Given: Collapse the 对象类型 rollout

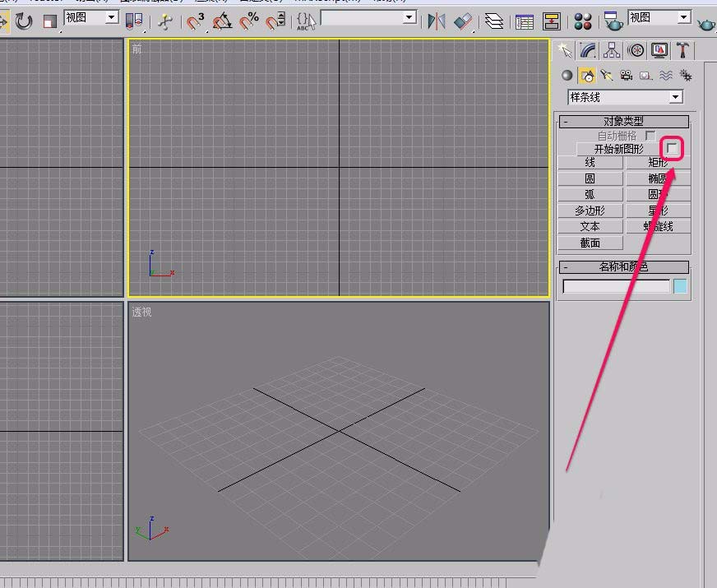Looking at the screenshot, I should tap(624, 121).
